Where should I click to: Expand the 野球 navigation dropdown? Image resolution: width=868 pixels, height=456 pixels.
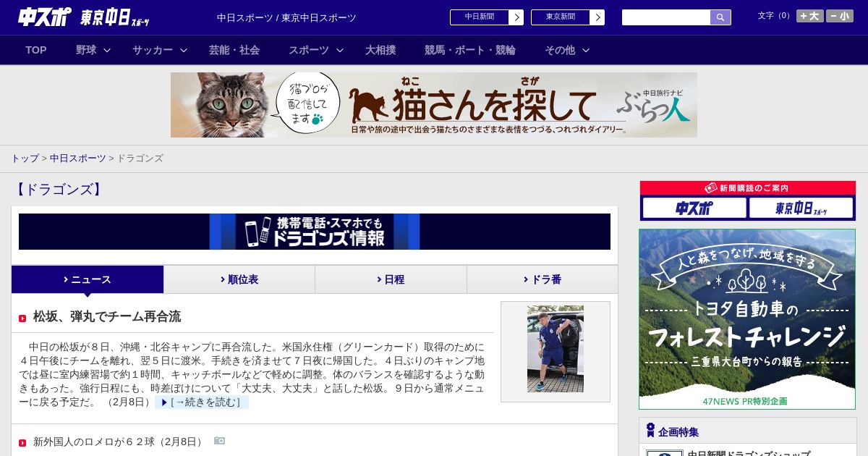coord(93,50)
